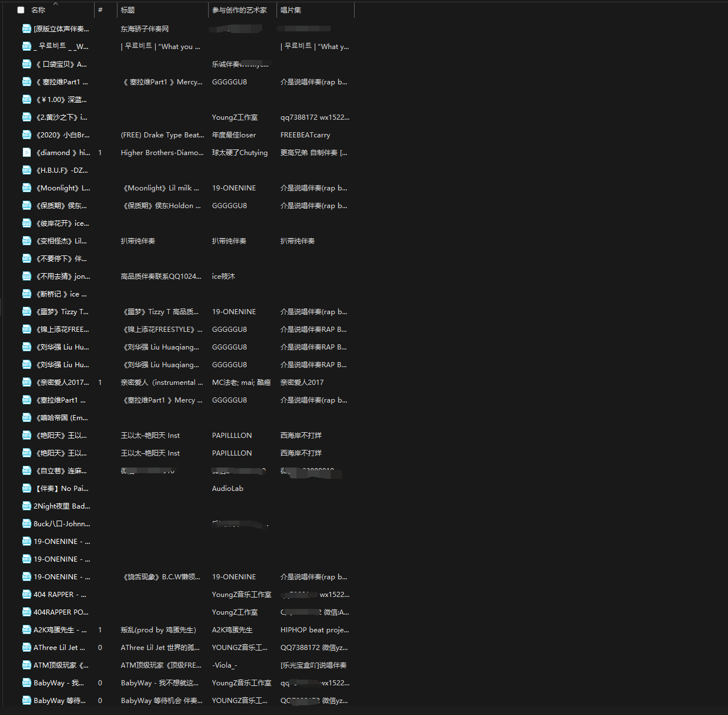Click the MP3 icon next to 《Moonlight》 file
This screenshot has height=715, width=728.
pyautogui.click(x=26, y=188)
